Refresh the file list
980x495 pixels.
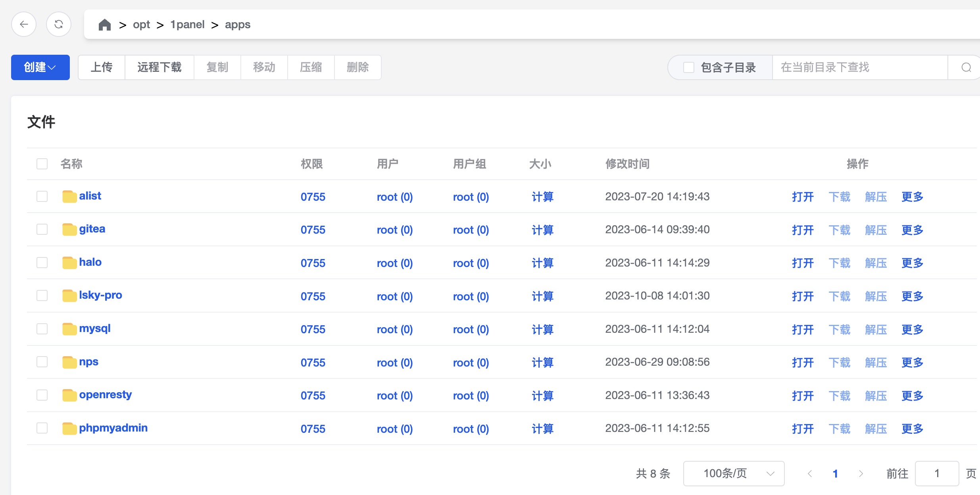point(59,25)
